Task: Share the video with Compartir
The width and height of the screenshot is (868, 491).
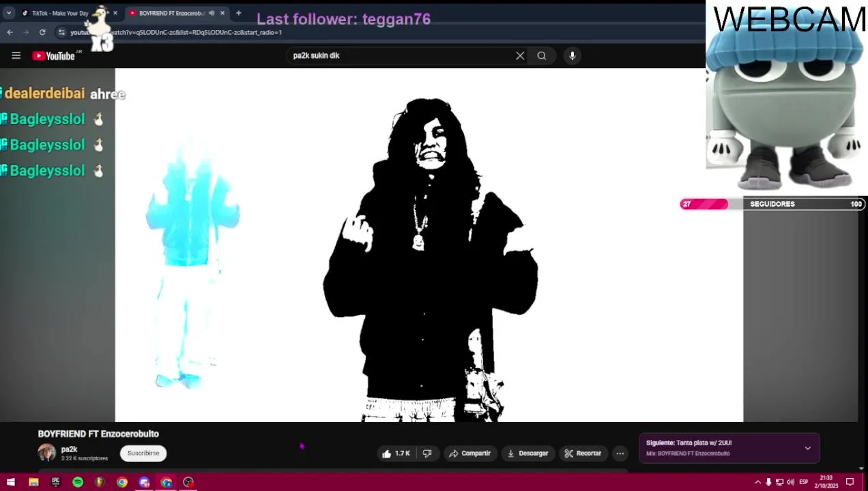Action: point(469,453)
